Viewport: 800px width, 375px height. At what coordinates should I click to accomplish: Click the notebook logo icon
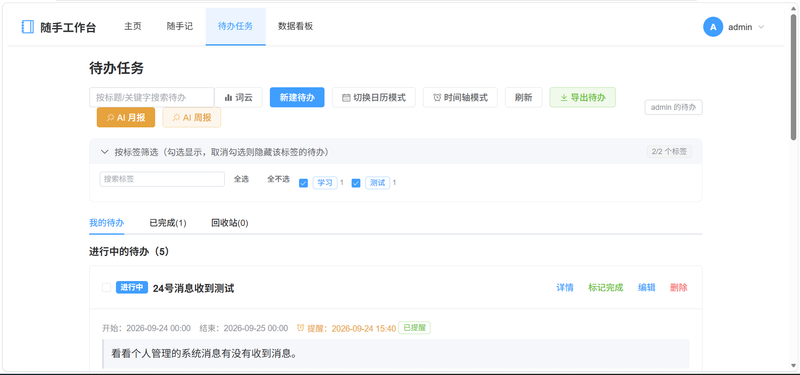(28, 27)
